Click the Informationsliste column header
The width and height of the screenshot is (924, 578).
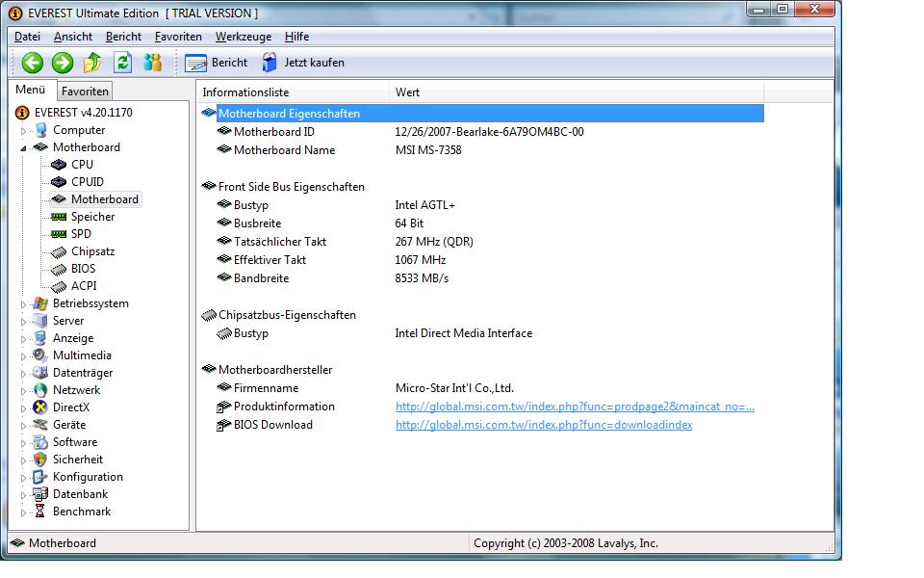click(x=293, y=92)
